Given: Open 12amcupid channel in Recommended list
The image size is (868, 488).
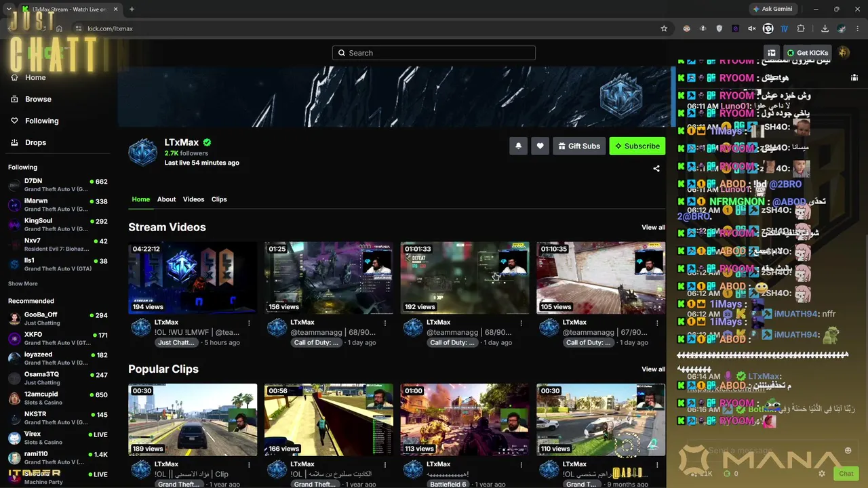Looking at the screenshot, I should (x=58, y=398).
